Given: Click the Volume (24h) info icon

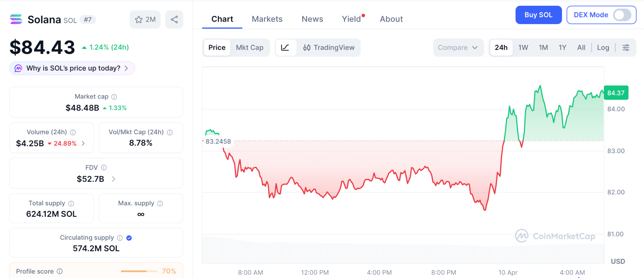Looking at the screenshot, I should pyautogui.click(x=73, y=132).
